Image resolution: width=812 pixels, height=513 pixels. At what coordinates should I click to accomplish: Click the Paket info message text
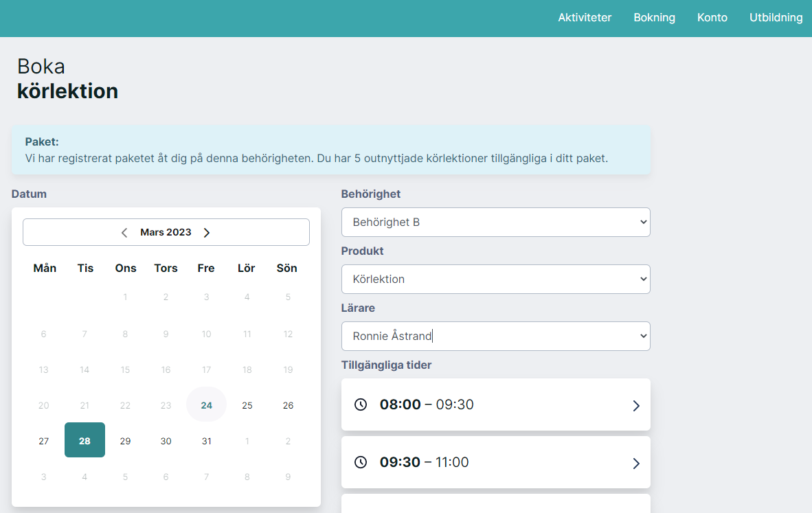pos(317,158)
